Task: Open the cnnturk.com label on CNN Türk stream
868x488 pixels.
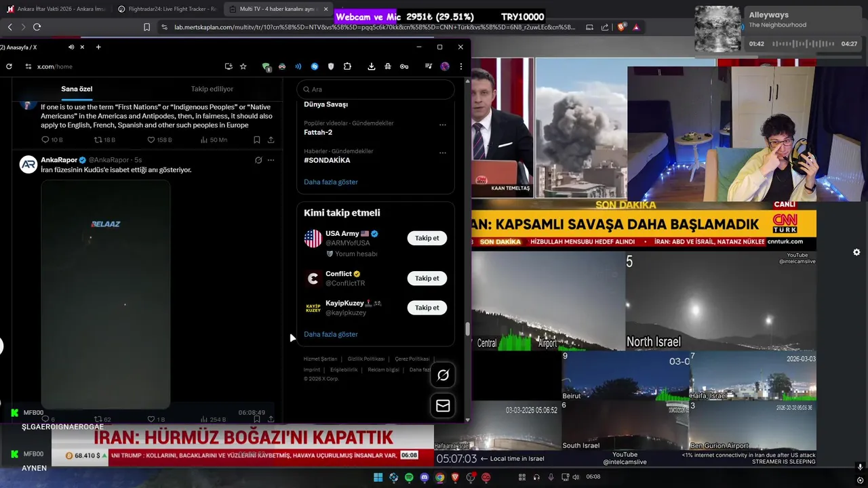Action: 785,241
